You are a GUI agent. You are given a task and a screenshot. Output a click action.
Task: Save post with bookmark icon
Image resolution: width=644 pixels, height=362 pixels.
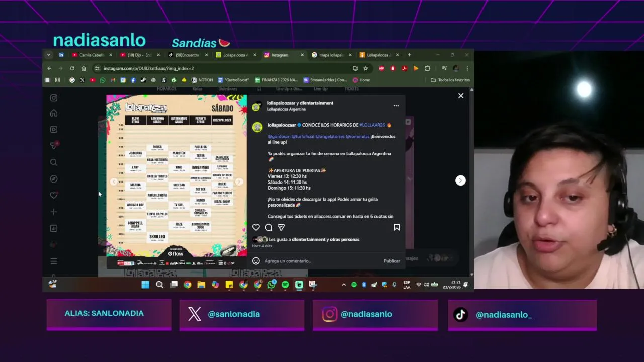(397, 227)
